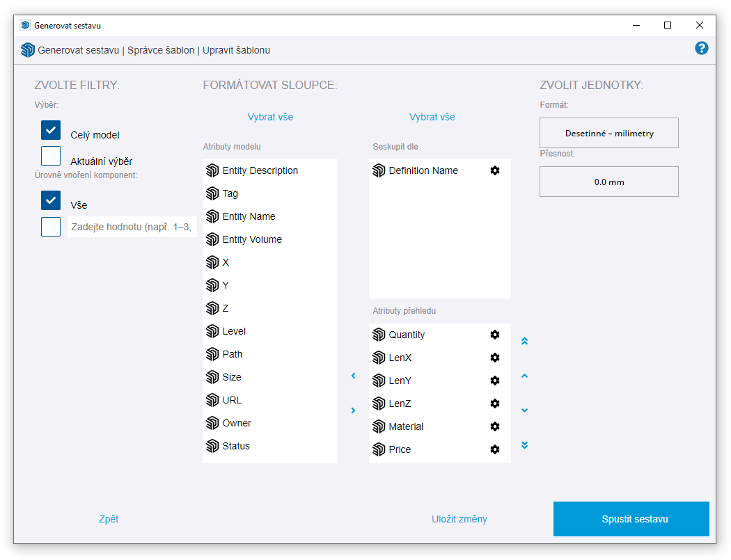The image size is (731, 560).
Task: Uncheck the Celý model checkbox
Action: pyautogui.click(x=51, y=130)
